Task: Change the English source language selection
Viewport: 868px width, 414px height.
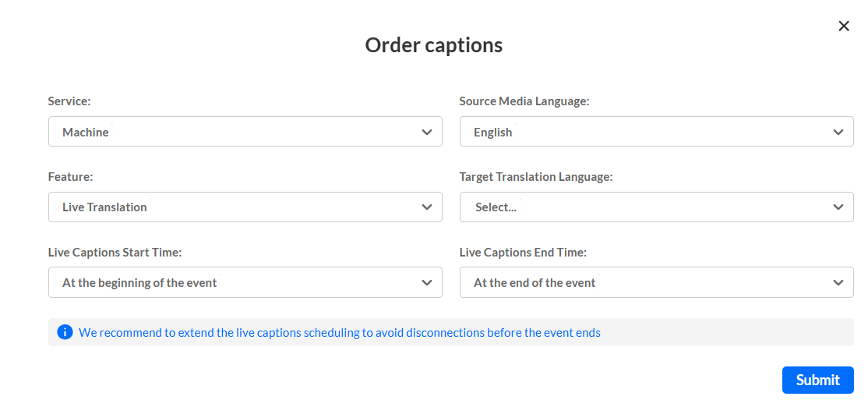Action: tap(645, 132)
